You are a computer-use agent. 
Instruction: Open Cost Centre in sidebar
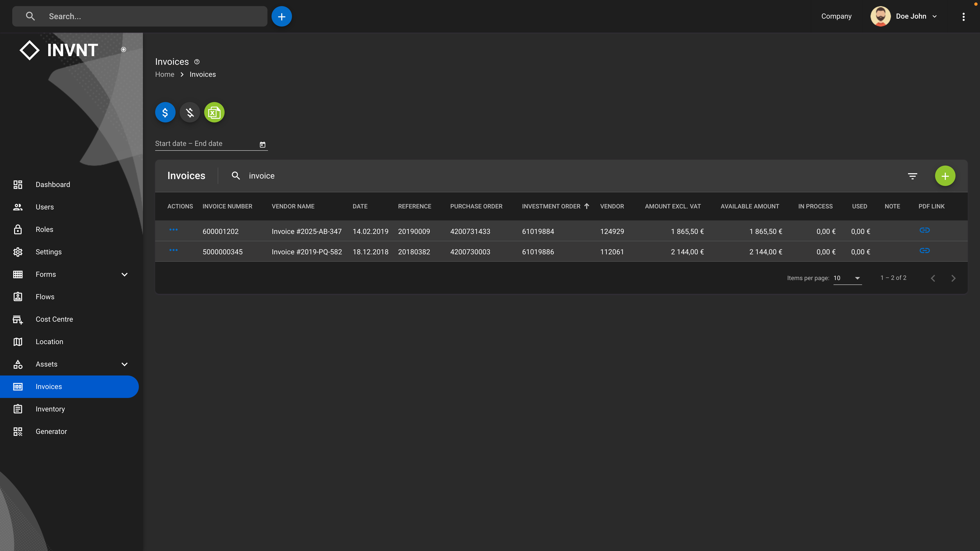(x=54, y=319)
